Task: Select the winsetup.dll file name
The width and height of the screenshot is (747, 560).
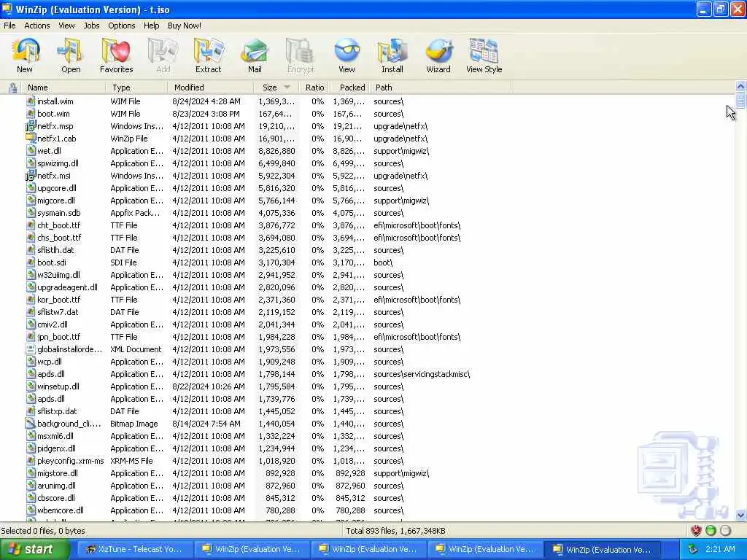Action: point(58,386)
